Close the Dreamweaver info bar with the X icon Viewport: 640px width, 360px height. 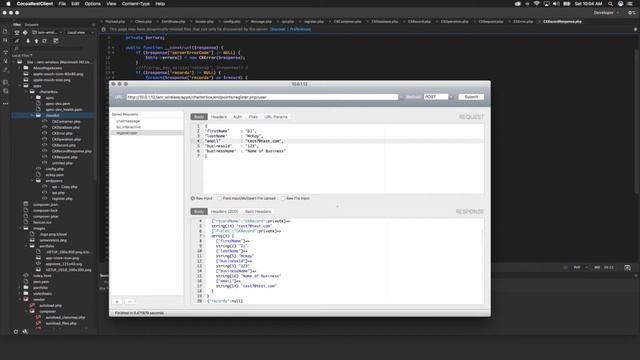pyautogui.click(x=635, y=29)
